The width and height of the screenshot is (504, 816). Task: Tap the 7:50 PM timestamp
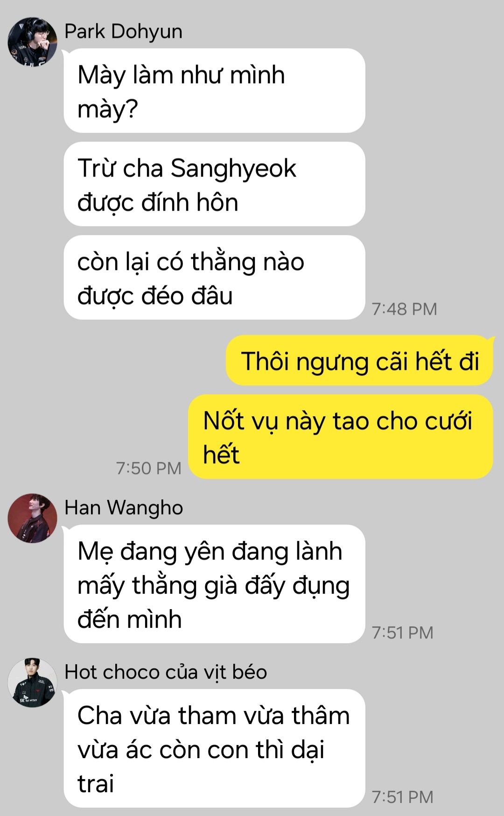tap(148, 468)
